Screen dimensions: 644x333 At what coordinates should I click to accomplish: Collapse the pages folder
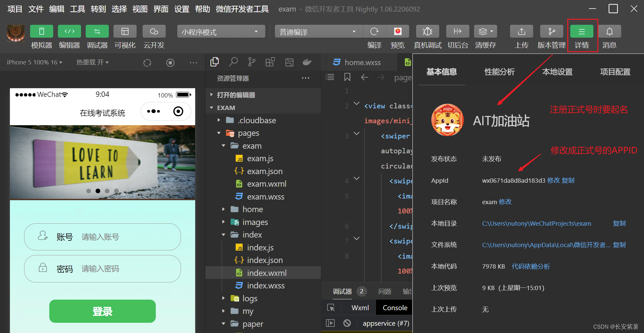[x=263, y=133]
